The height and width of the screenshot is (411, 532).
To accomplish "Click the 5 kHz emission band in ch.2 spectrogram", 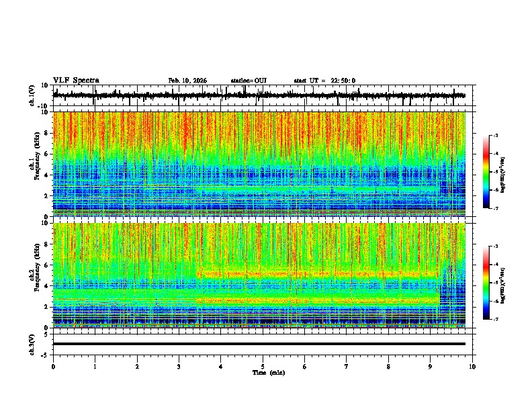I will 317,273.
